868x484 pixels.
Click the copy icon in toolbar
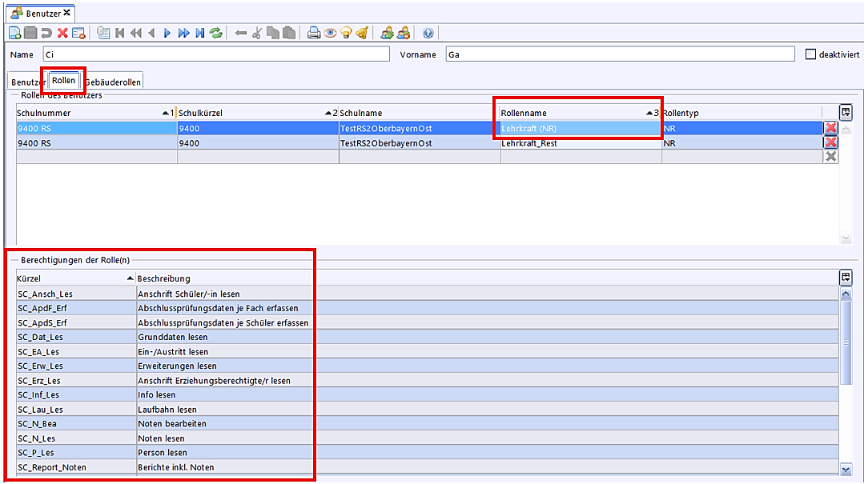[x=273, y=33]
